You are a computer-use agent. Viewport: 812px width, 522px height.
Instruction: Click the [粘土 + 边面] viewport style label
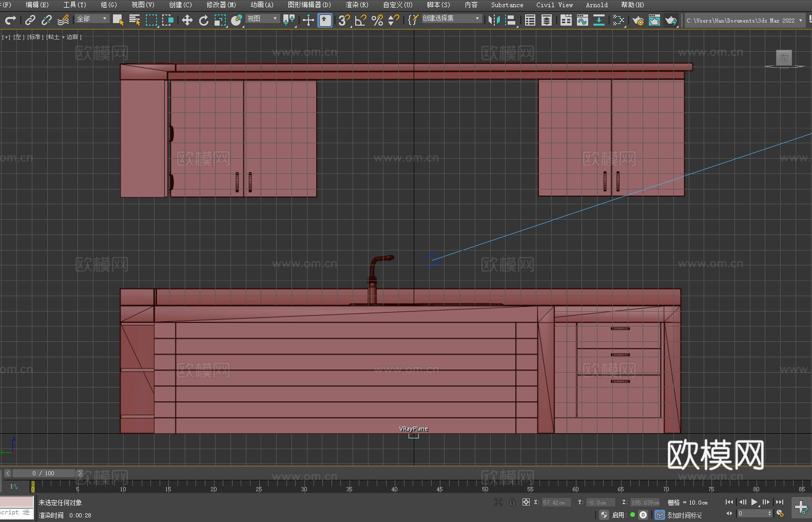64,37
